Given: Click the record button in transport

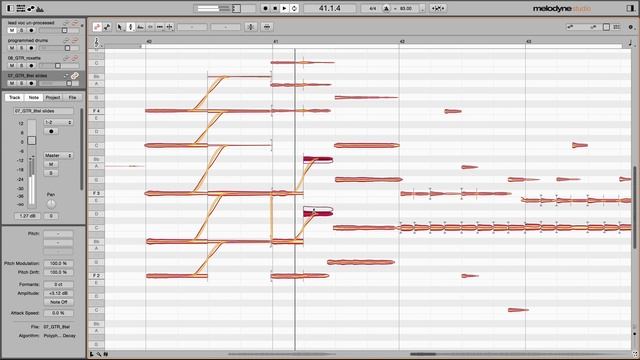Looking at the screenshot, I should pos(265,8).
